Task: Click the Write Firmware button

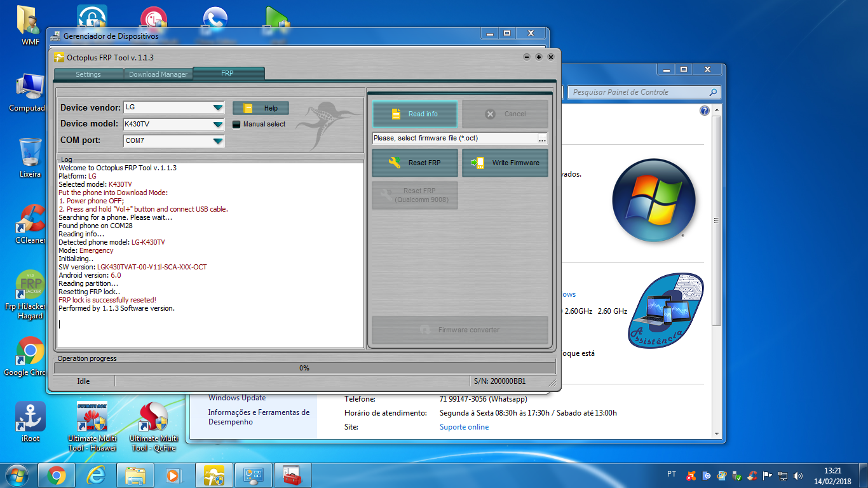Action: (505, 163)
